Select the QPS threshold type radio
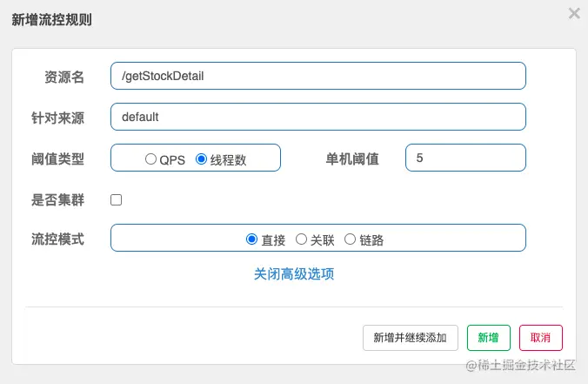The height and width of the screenshot is (384, 588). 150,159
